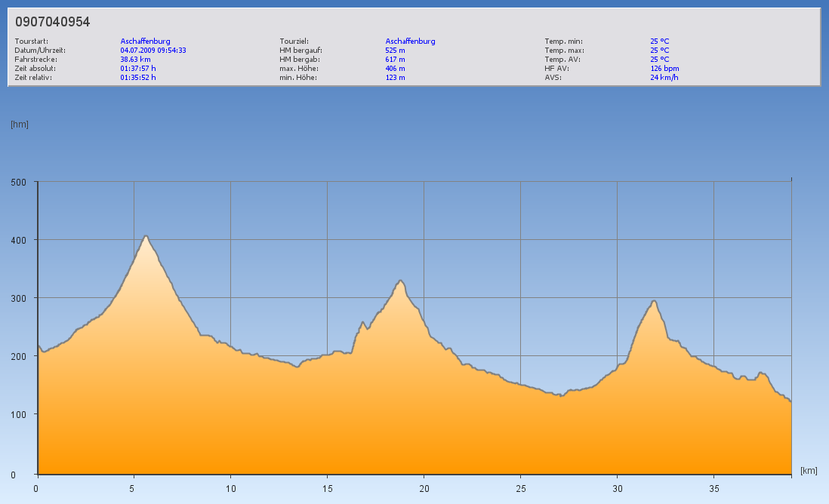This screenshot has height=504, width=829.
Task: Click the 20 tick label on the x-axis
Action: (x=424, y=488)
